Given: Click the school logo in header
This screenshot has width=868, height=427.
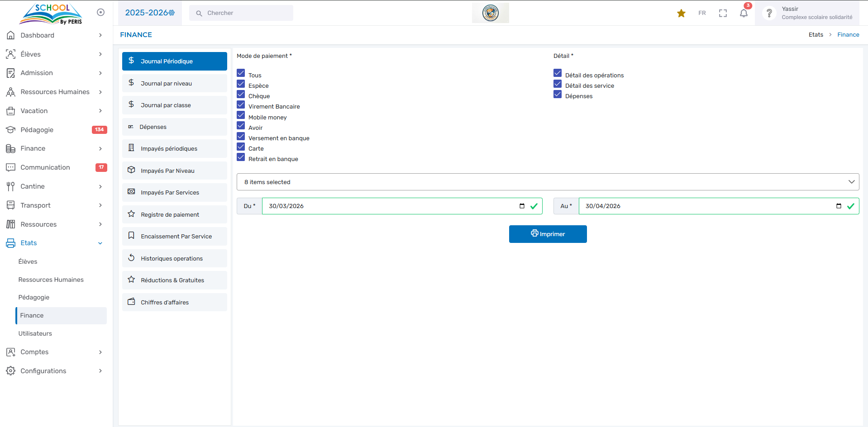Looking at the screenshot, I should pos(490,13).
